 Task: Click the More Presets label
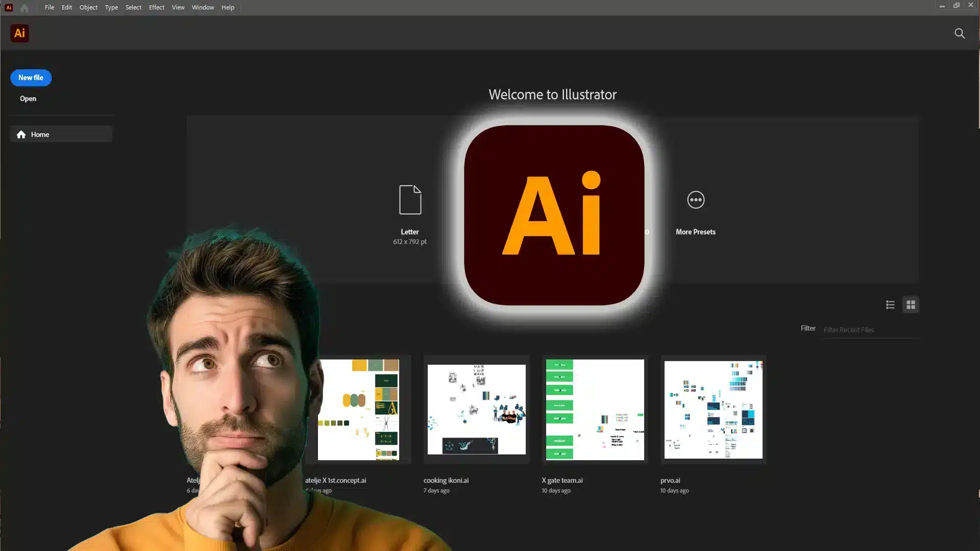tap(696, 232)
